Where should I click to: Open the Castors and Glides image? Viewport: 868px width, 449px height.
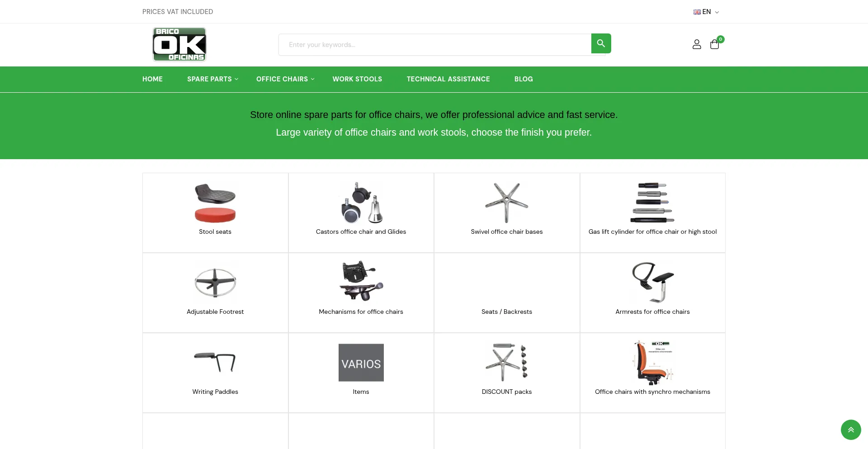[x=361, y=203]
